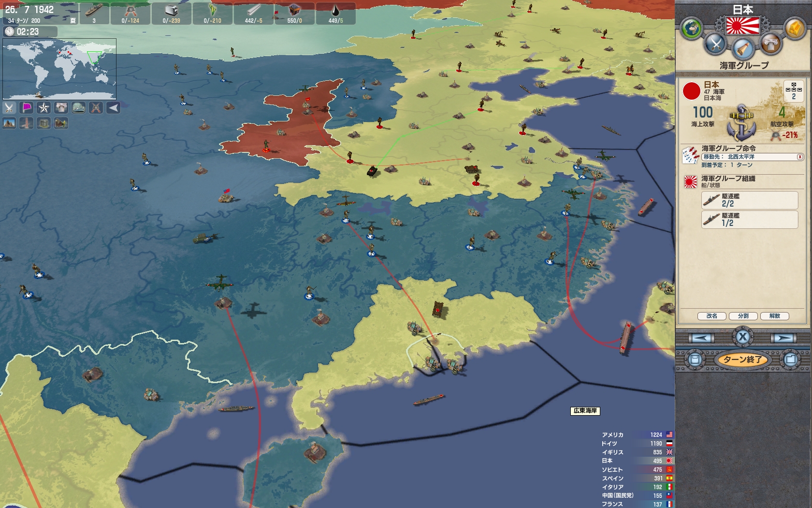The image size is (812, 508).
Task: Toggle the factory and airbase overlay
Action: 61,123
